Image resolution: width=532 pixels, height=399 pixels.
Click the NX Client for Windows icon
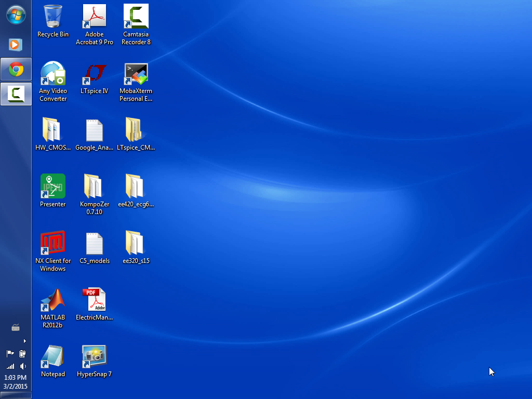(53, 244)
